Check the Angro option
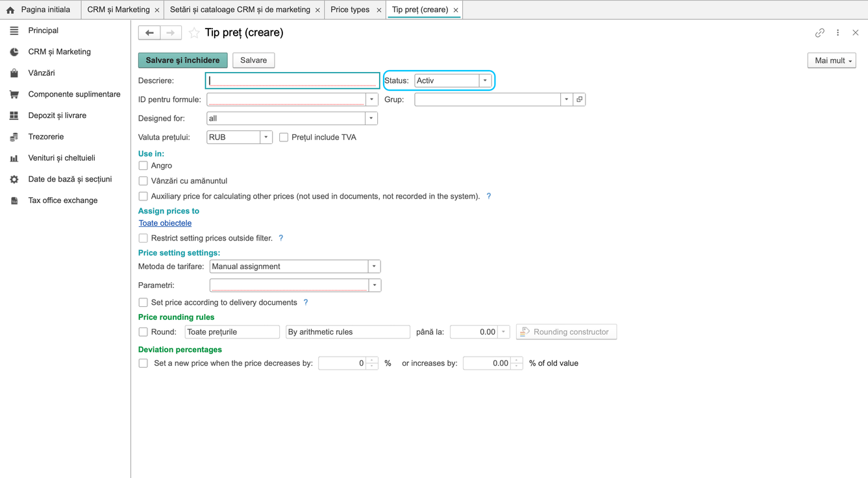 143,166
